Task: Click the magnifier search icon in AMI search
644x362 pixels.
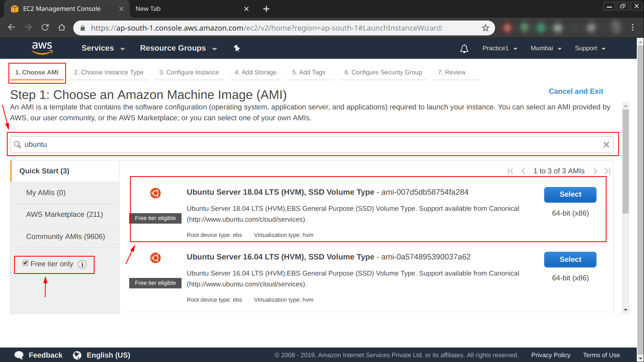Action: pyautogui.click(x=17, y=144)
